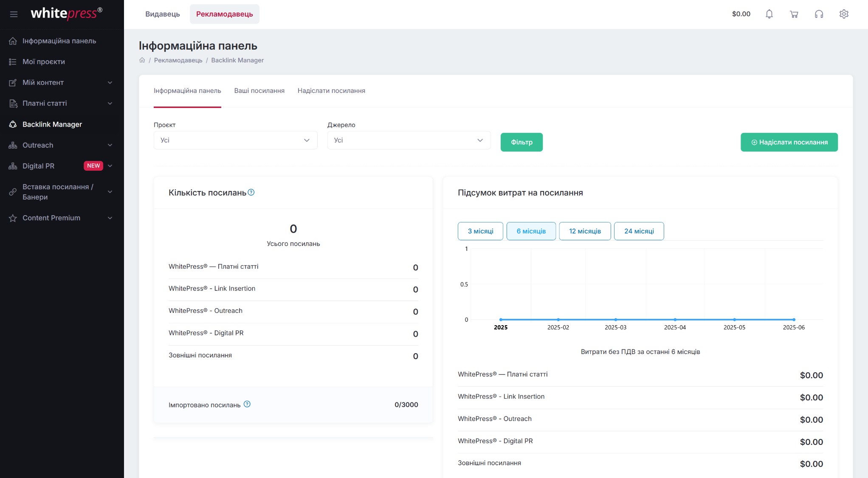Expand Outreach submenu chevron

pyautogui.click(x=110, y=145)
